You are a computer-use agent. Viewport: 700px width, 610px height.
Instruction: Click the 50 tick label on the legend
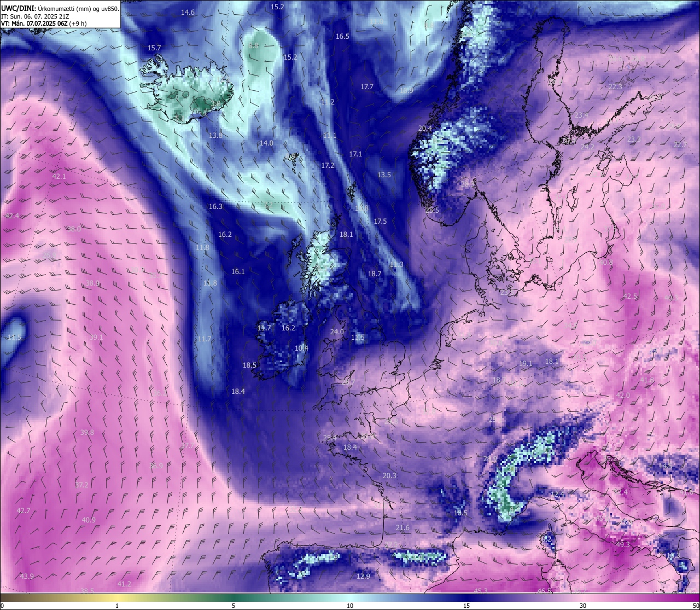(x=696, y=606)
